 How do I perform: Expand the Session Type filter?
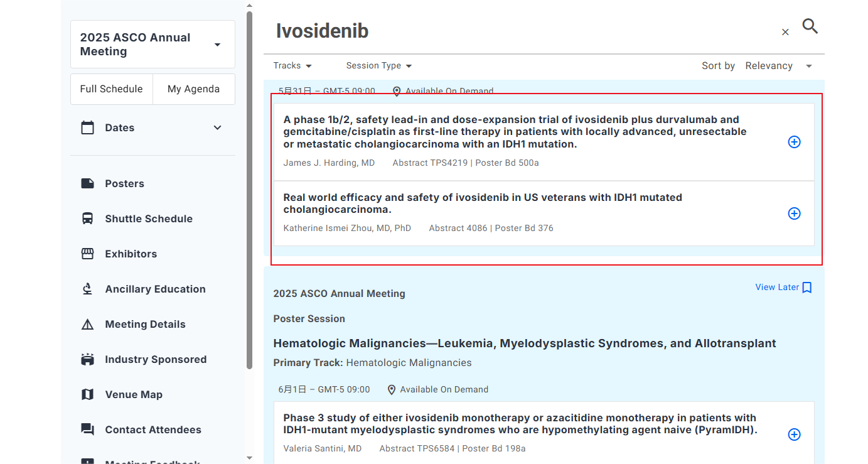(379, 66)
